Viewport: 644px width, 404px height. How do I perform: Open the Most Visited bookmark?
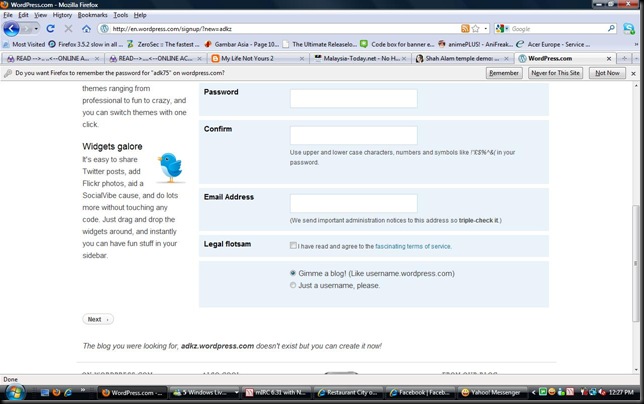(x=24, y=44)
